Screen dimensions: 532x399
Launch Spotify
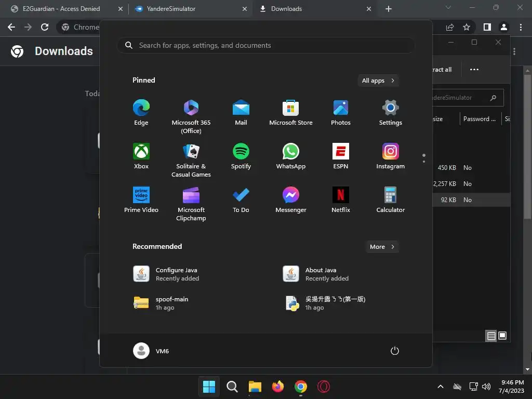point(241,156)
